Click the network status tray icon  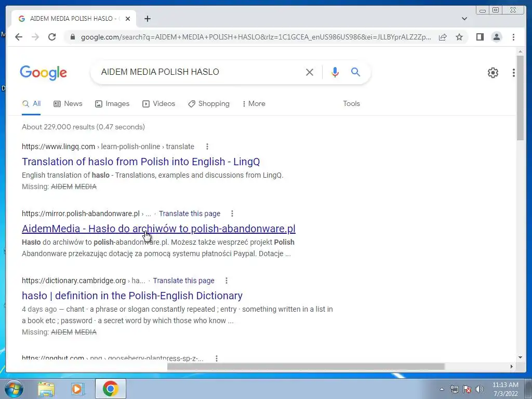(454, 389)
